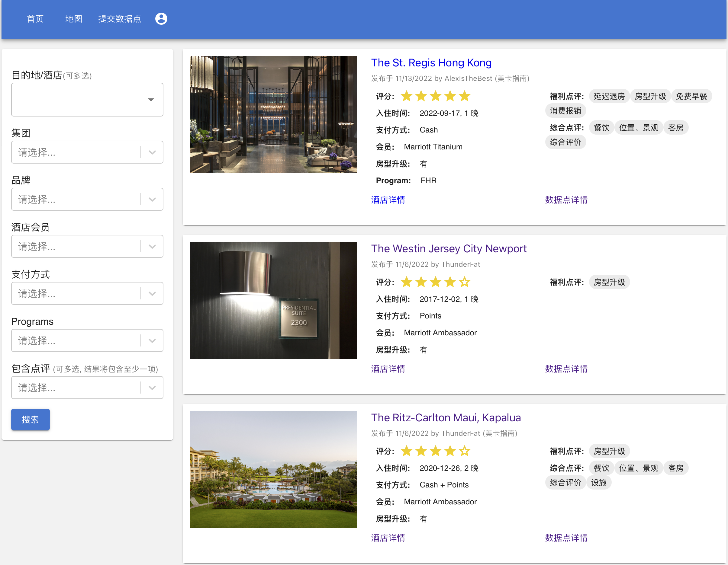Screen dimensions: 728x565
Task: Click 酒店详情 for St. Regis Hong Kong
Action: click(388, 200)
